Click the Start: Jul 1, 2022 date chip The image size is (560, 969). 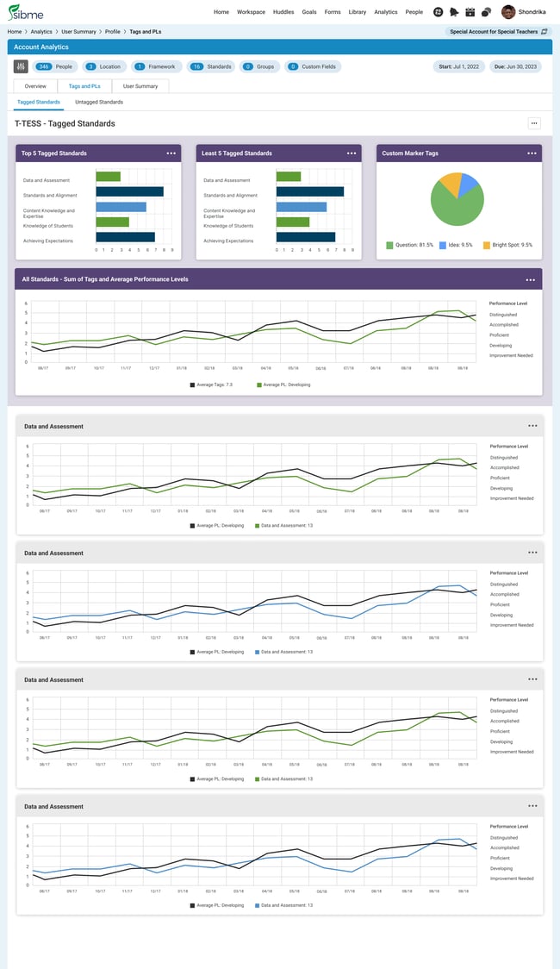(458, 66)
